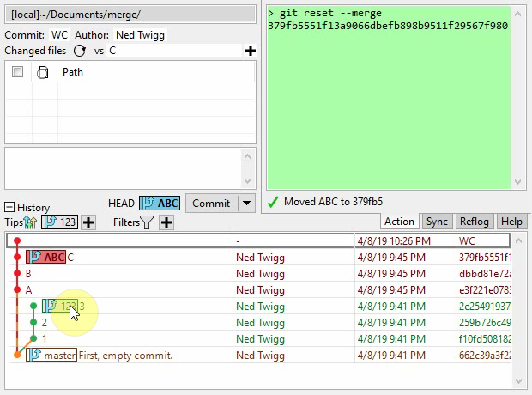This screenshot has width=532, height=395.
Task: Click the red ABC branch label on commit C
Action: tap(46, 257)
